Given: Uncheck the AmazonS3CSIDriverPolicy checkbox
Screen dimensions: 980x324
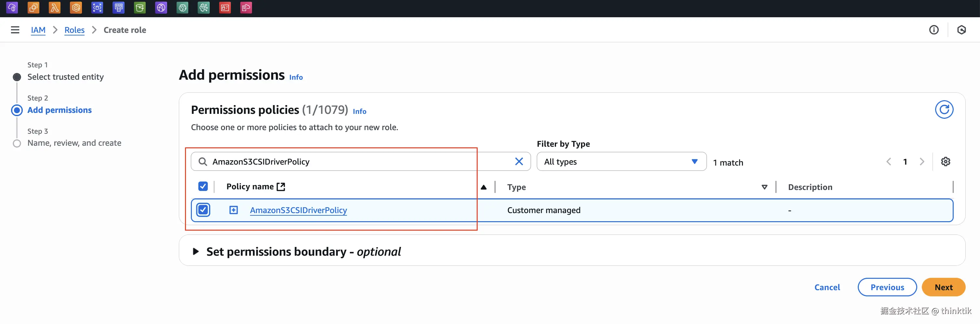Looking at the screenshot, I should (203, 210).
